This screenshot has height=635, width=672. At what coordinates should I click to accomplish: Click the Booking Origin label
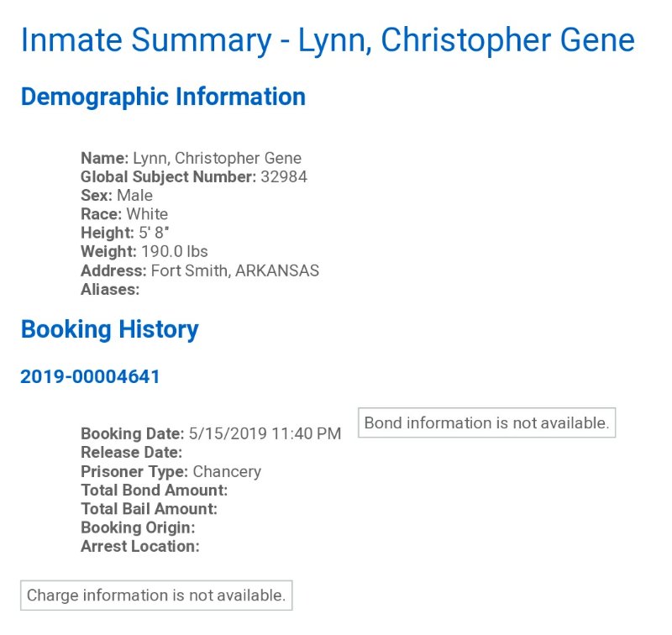[138, 527]
